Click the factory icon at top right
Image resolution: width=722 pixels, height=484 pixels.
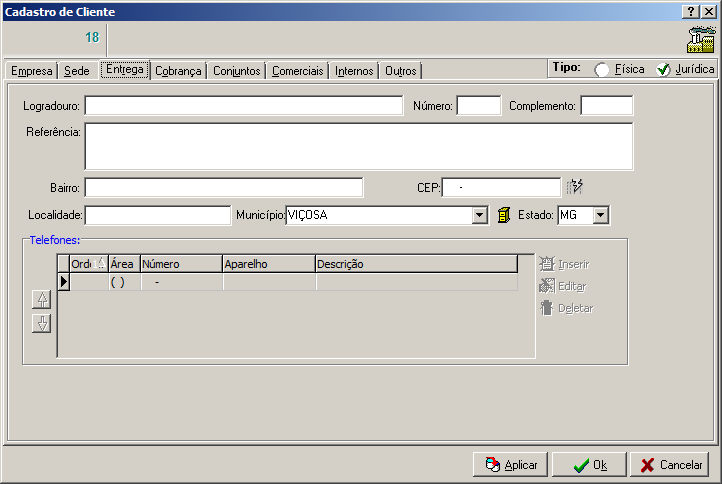click(x=700, y=38)
